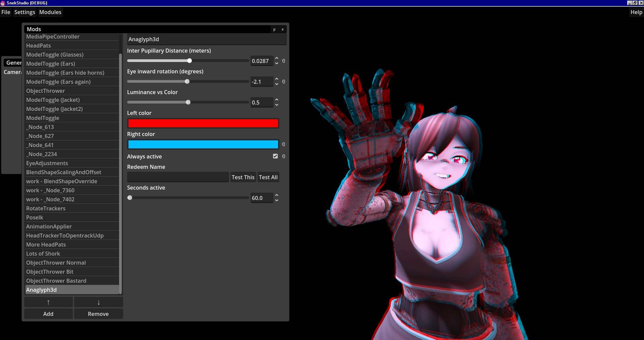The image size is (644, 340).
Task: Decrease Luminance vs Color with down arrow
Action: pyautogui.click(x=277, y=105)
